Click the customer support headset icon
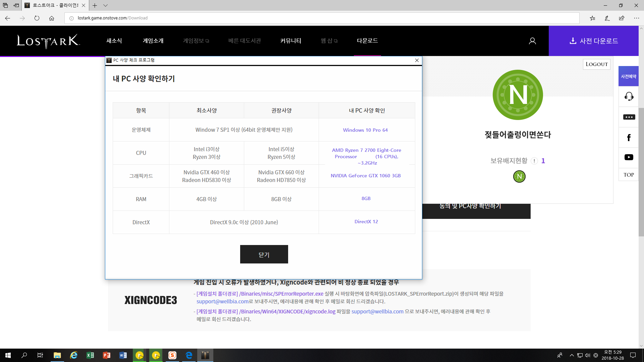644x362 pixels. [629, 97]
